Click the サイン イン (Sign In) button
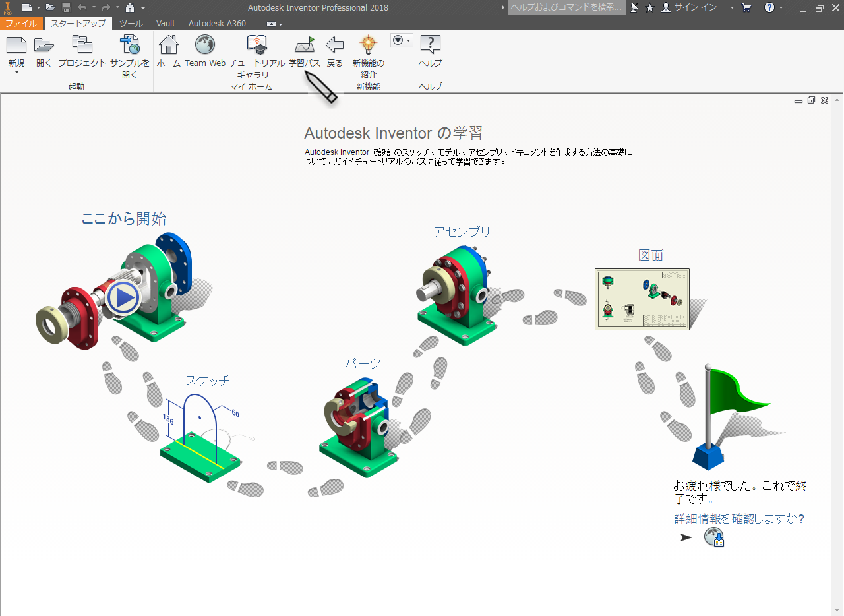The image size is (844, 616). 689,7
